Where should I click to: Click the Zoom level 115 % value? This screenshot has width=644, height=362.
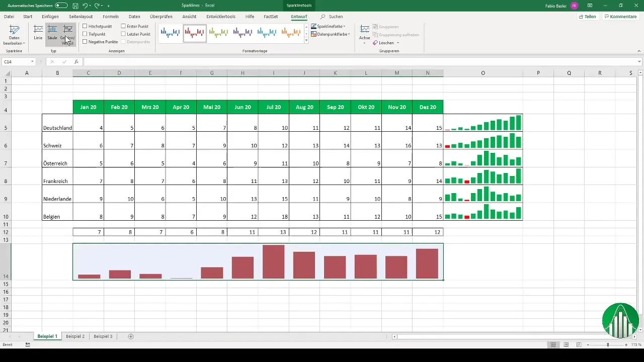636,345
